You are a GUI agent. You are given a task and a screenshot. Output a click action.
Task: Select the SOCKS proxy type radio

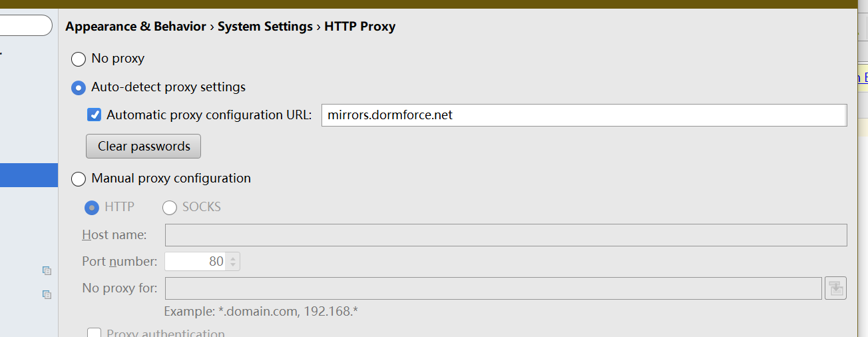coord(170,208)
